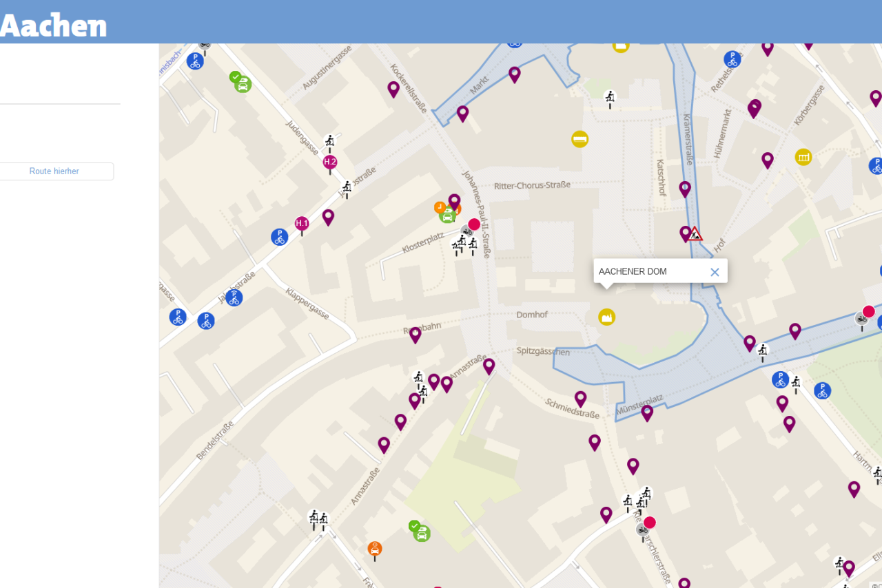
Task: Open the yellow hotel bed marker
Action: click(x=580, y=139)
